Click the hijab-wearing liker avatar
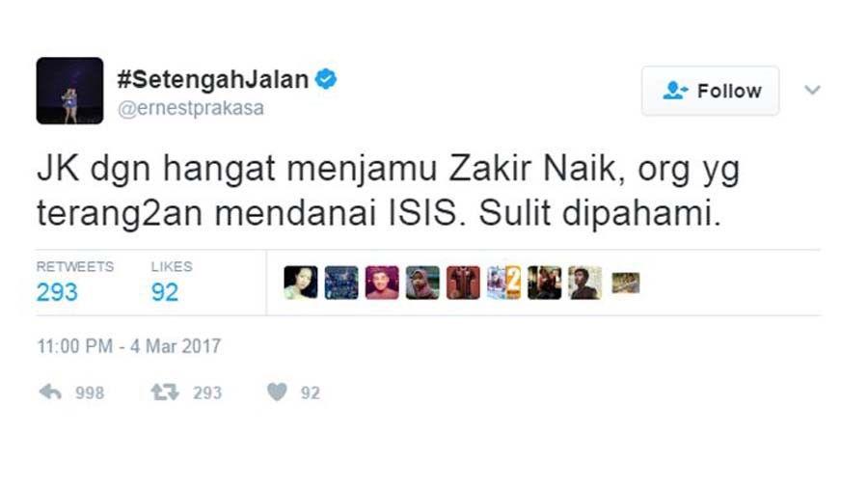Viewport: 868px width, 487px height. [x=422, y=283]
